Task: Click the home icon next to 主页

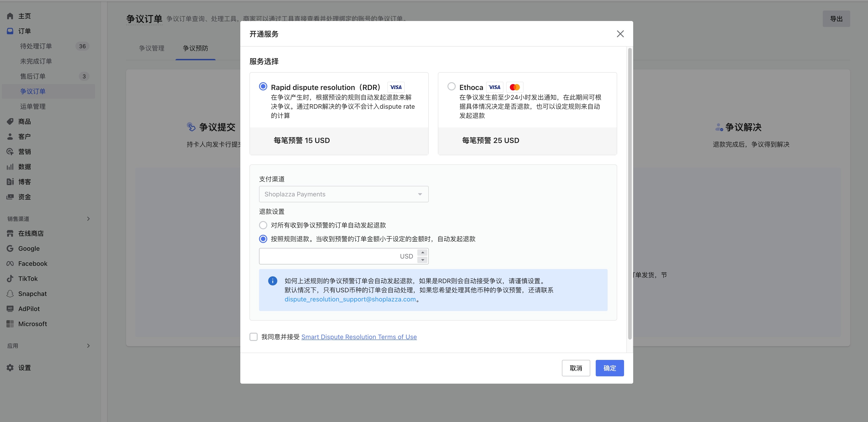Action: 10,16
